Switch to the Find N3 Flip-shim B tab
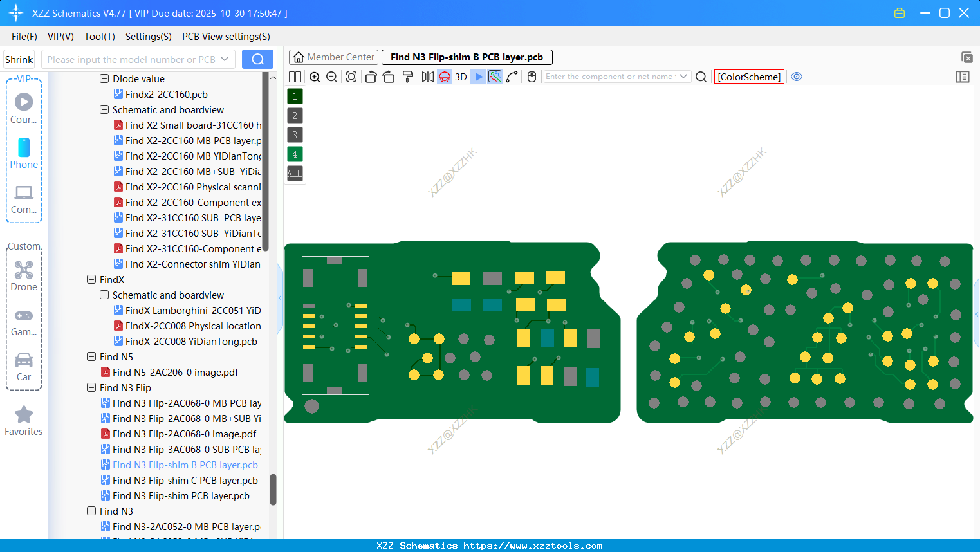 [467, 57]
